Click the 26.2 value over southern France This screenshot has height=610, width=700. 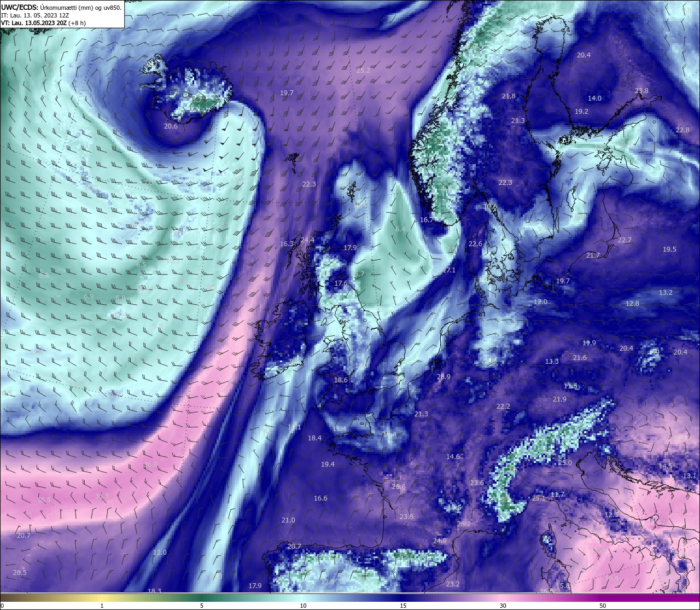464,524
